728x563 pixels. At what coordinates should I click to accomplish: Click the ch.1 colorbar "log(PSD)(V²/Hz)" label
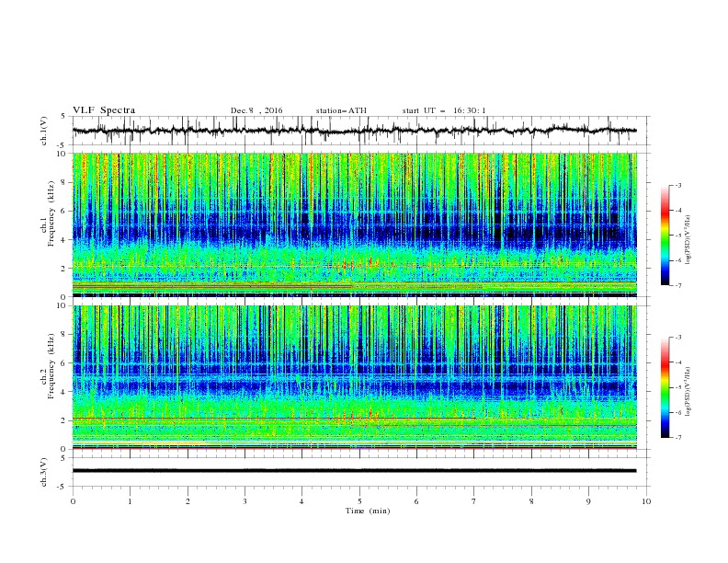688,240
